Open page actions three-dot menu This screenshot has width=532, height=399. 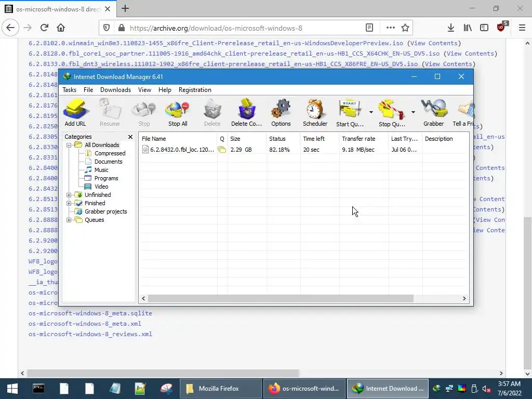point(391,28)
